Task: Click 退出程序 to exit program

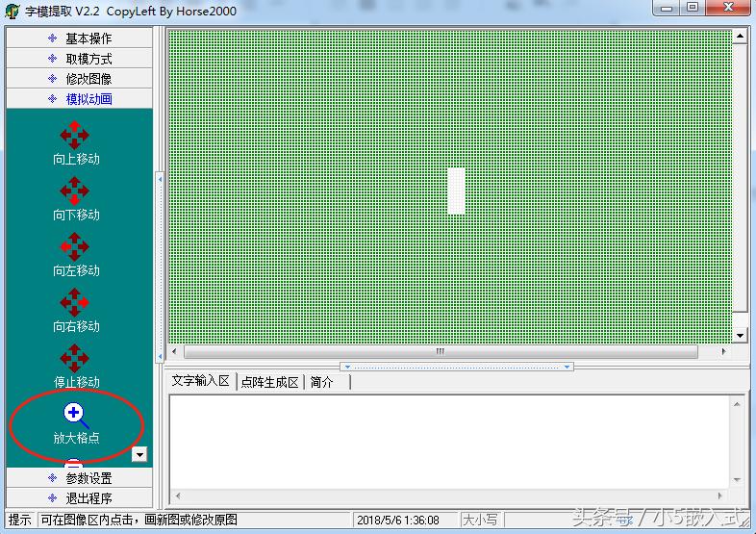Action: [80, 498]
